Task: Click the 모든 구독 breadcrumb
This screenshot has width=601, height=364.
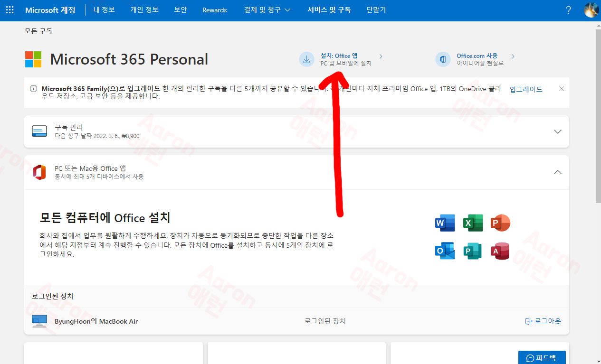Action: pos(38,31)
